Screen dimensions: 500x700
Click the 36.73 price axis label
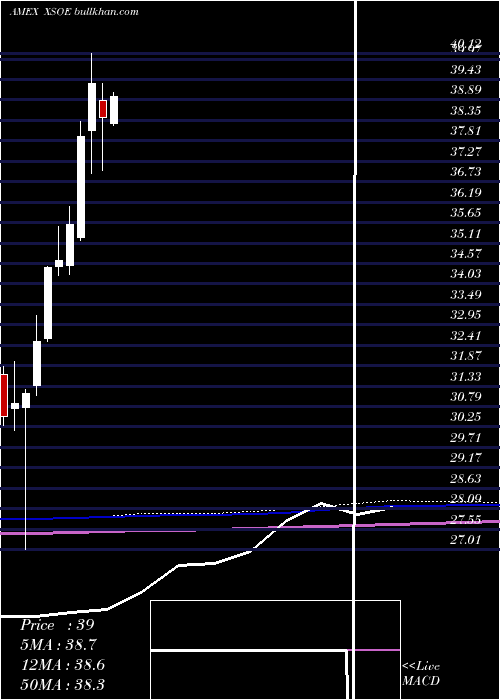[466, 172]
